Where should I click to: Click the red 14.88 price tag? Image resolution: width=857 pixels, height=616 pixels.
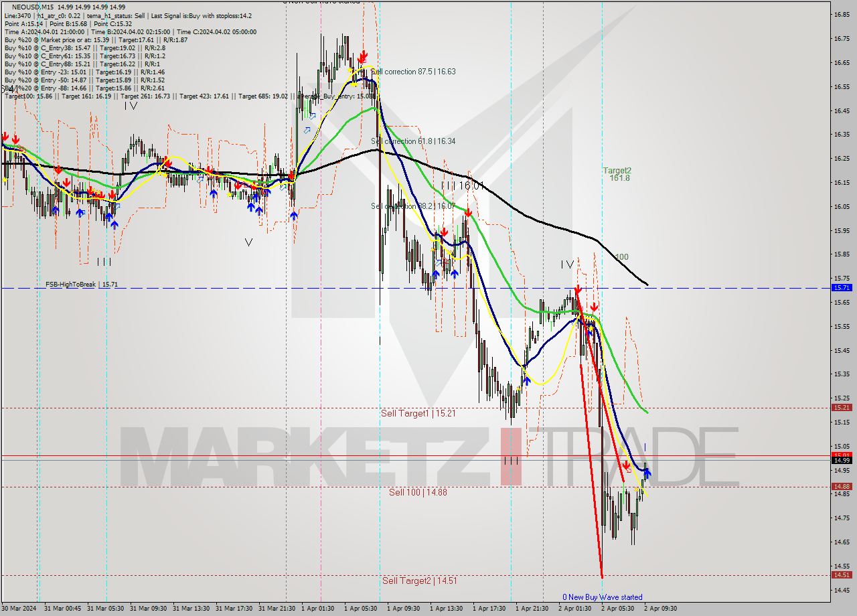click(x=842, y=486)
